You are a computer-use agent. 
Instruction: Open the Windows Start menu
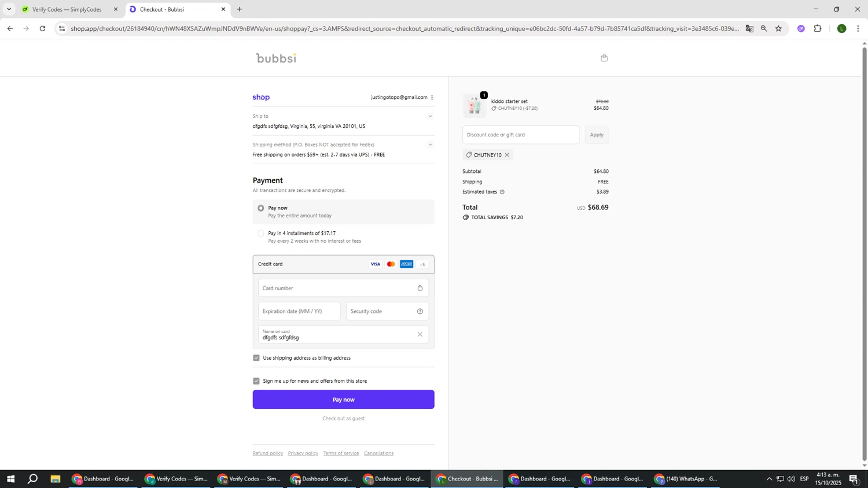point(10,479)
